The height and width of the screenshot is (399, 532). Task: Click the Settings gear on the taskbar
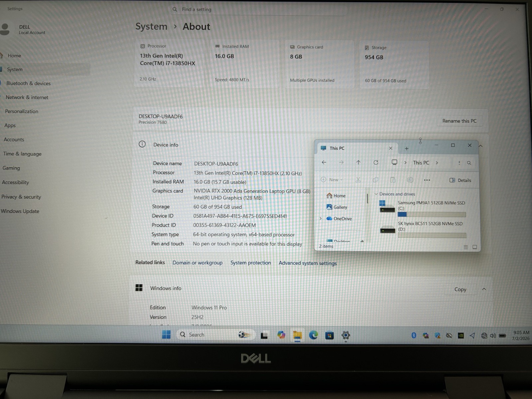[346, 335]
